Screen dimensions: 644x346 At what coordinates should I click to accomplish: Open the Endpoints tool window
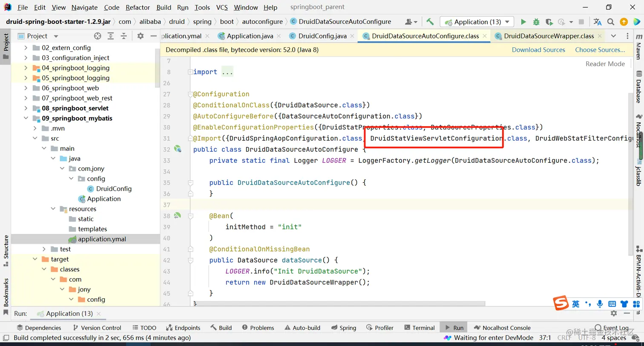tap(183, 328)
